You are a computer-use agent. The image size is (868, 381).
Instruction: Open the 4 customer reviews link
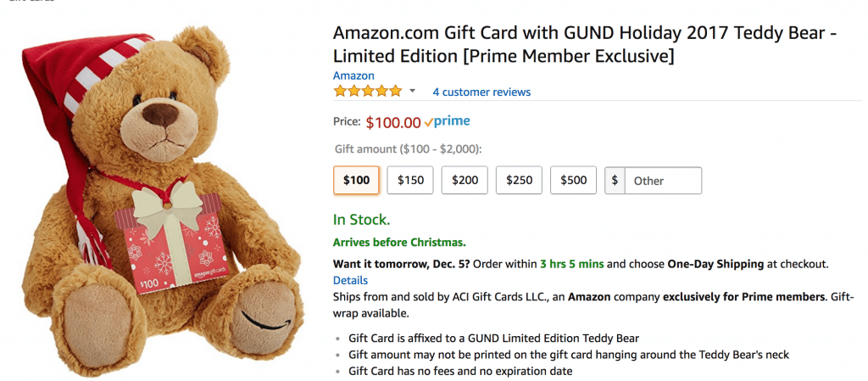click(481, 92)
